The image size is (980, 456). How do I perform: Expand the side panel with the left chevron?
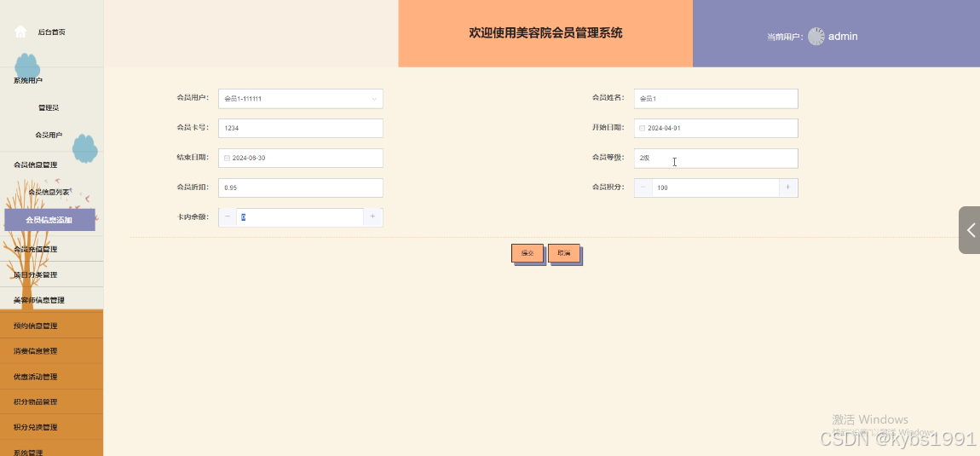[970, 230]
